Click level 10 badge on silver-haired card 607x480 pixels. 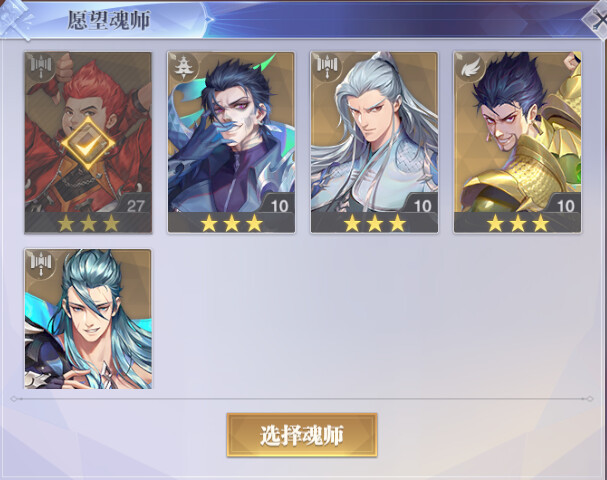(423, 205)
